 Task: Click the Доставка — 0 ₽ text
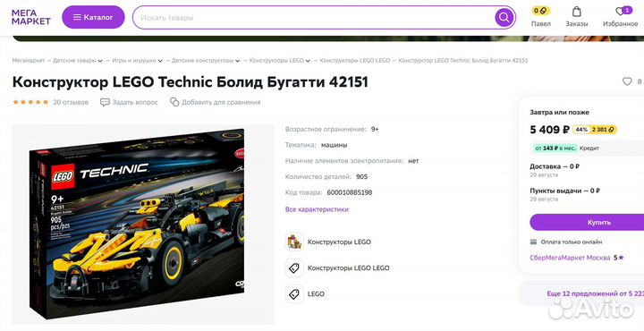click(555, 166)
